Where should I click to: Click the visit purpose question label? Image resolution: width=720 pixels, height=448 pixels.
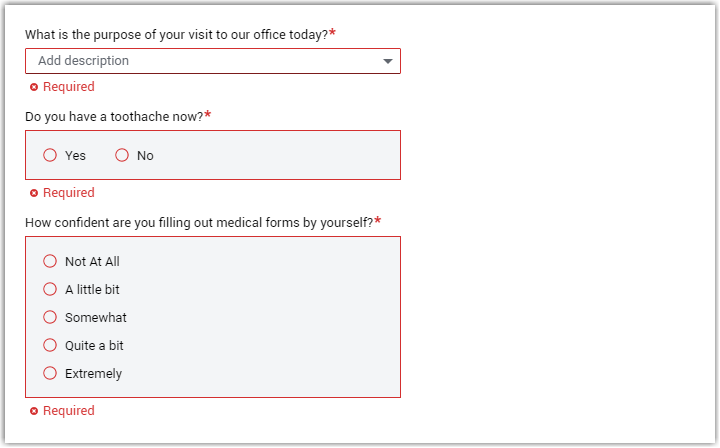click(x=176, y=35)
